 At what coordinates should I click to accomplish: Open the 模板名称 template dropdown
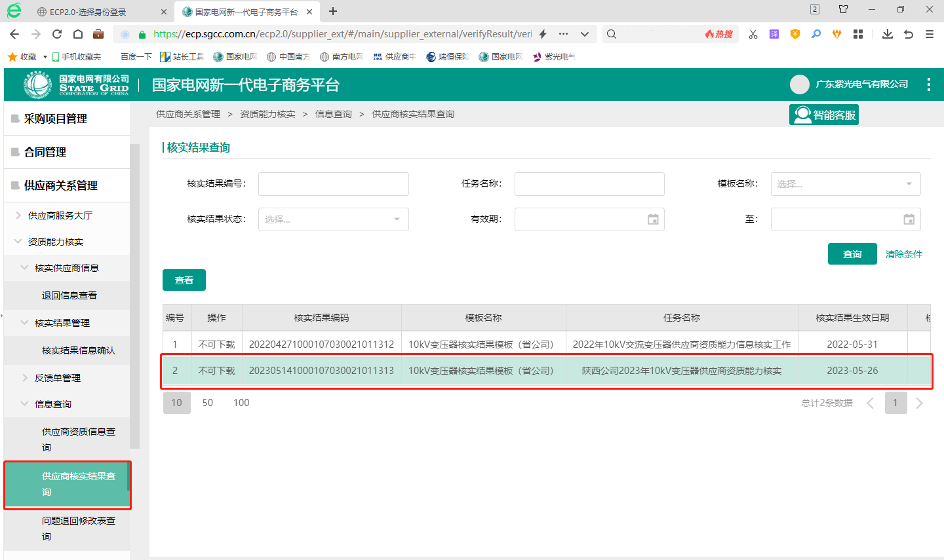pos(846,184)
